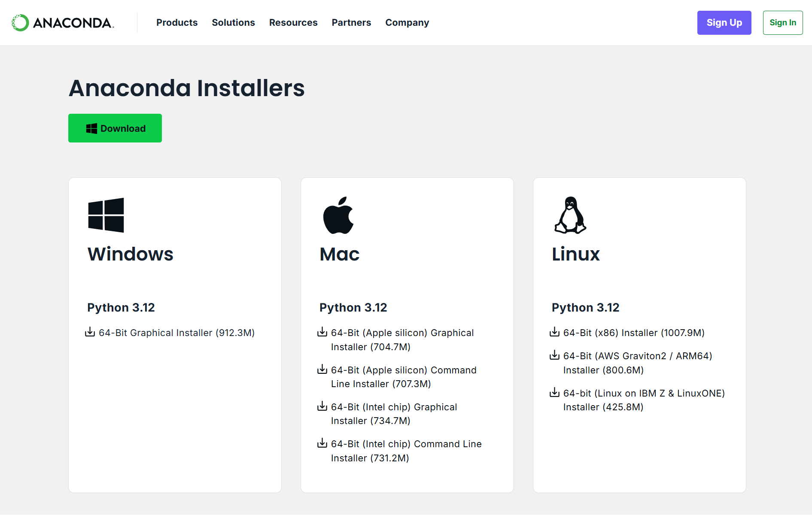The image size is (812, 515).
Task: Click Python 3.12 label in Mac card
Action: click(353, 307)
